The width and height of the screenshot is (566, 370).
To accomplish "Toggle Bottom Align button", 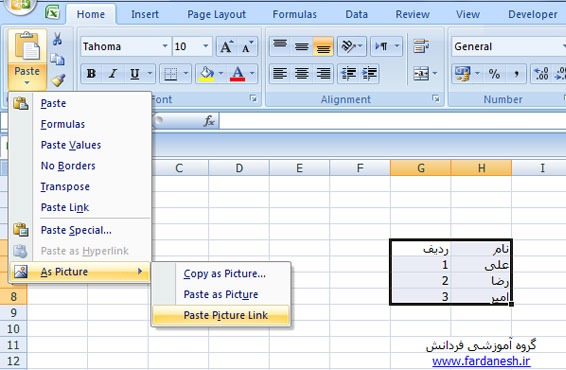I will 323,46.
